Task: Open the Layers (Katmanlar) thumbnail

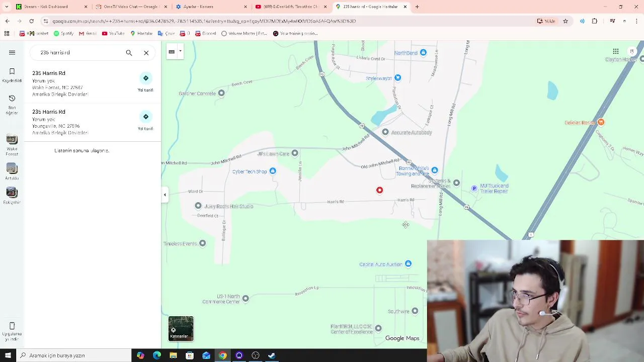Action: pos(181,329)
